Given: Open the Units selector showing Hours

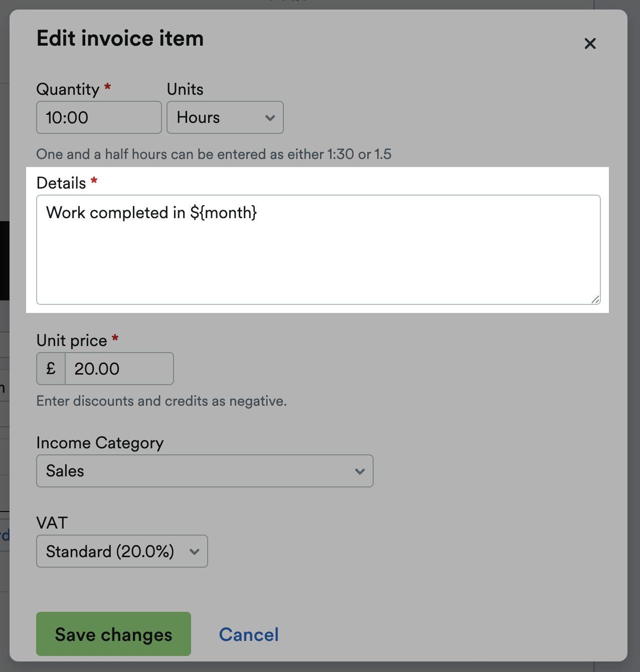Looking at the screenshot, I should click(225, 117).
